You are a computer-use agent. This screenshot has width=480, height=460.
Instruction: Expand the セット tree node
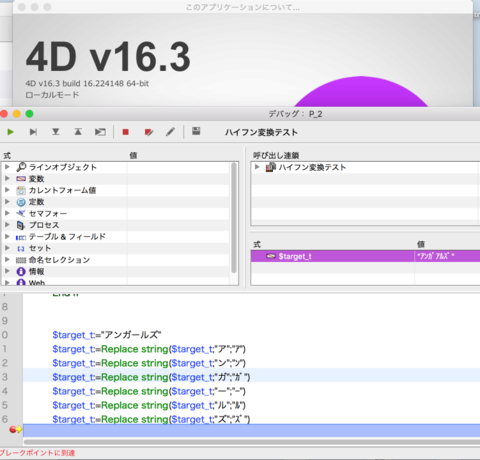[7, 248]
